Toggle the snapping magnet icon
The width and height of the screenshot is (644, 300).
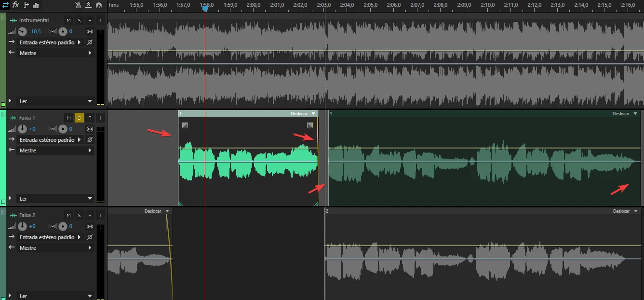(99, 5)
